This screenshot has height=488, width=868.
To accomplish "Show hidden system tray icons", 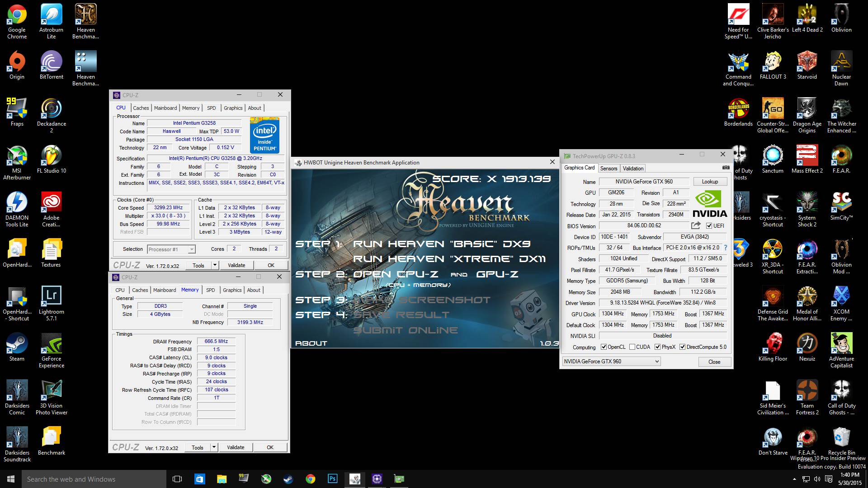I will click(794, 479).
